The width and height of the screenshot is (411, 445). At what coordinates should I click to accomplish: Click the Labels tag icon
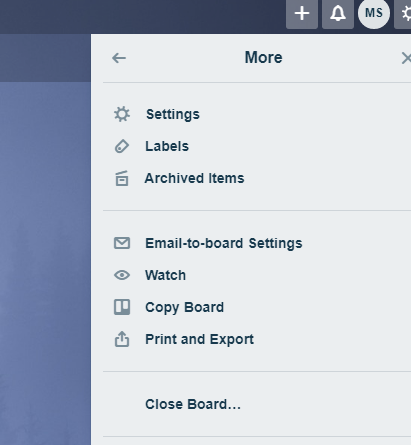(122, 146)
